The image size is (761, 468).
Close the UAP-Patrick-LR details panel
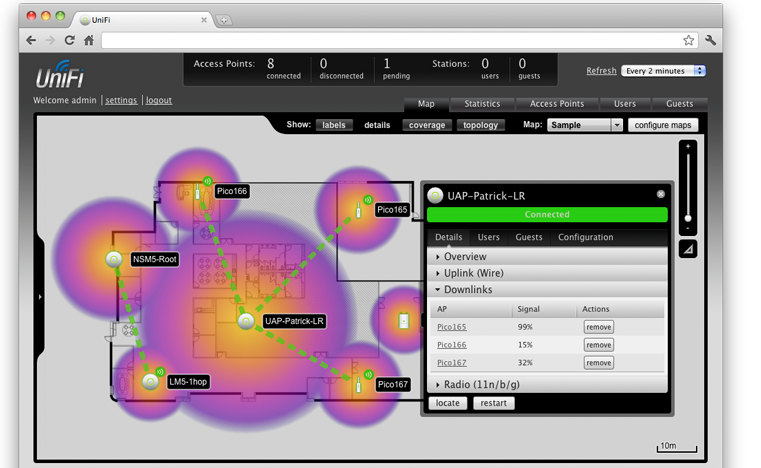click(660, 194)
